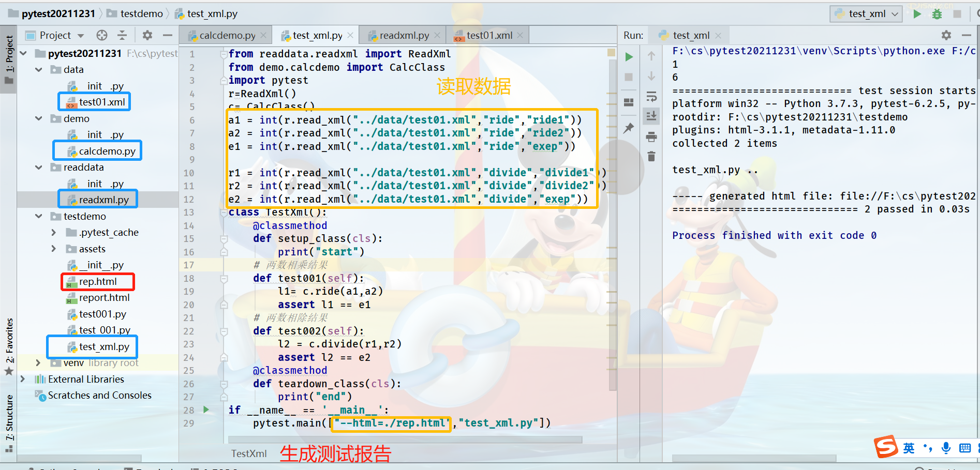The image size is (980, 470).
Task: Toggle scroll to end in Run console
Action: click(651, 116)
